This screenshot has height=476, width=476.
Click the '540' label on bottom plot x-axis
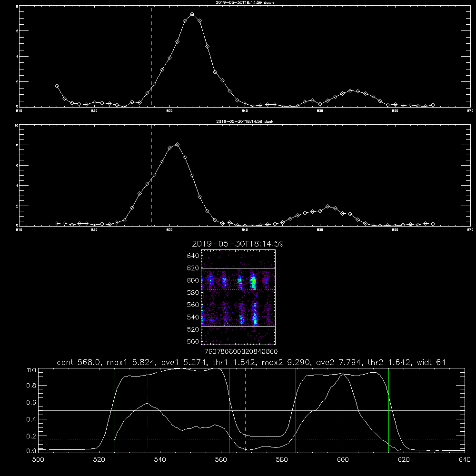[x=160, y=460]
